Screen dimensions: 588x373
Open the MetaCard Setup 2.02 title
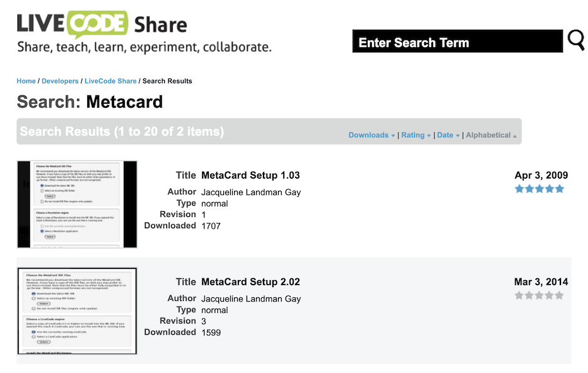click(250, 282)
